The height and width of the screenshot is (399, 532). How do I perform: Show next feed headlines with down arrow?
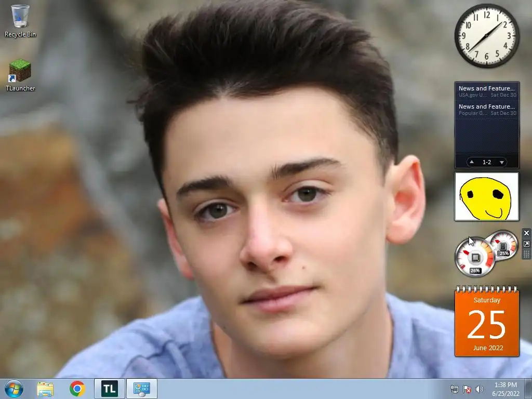tap(502, 162)
